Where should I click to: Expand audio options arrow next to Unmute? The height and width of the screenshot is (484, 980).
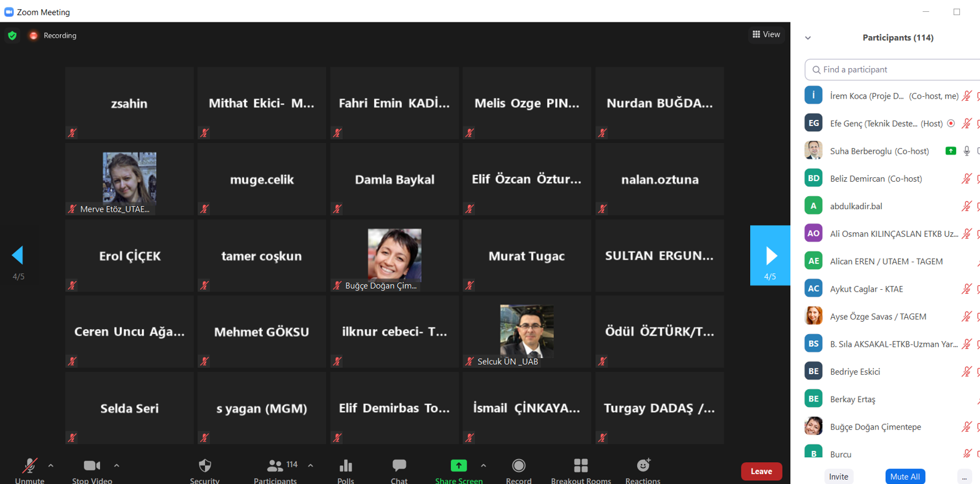pyautogui.click(x=51, y=465)
